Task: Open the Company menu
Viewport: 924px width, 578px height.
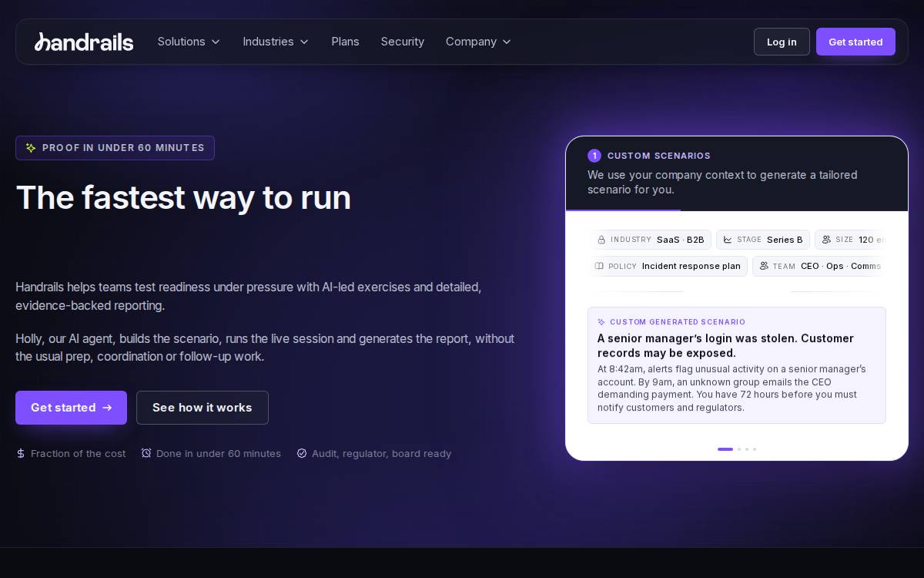Action: [478, 42]
